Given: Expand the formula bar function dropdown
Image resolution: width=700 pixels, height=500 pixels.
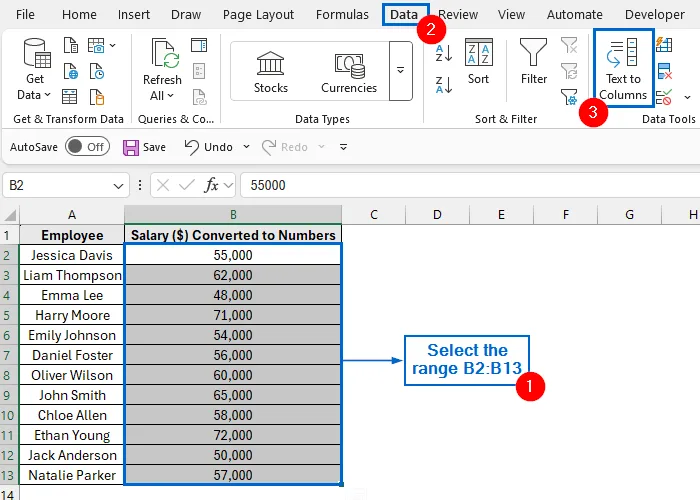Looking at the screenshot, I should click(x=229, y=185).
